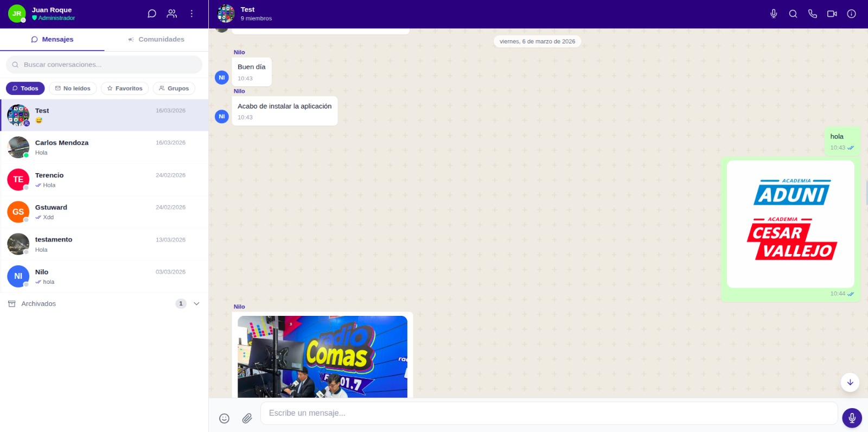The width and height of the screenshot is (868, 432).
Task: Switch to Comunidades tab
Action: pyautogui.click(x=156, y=40)
